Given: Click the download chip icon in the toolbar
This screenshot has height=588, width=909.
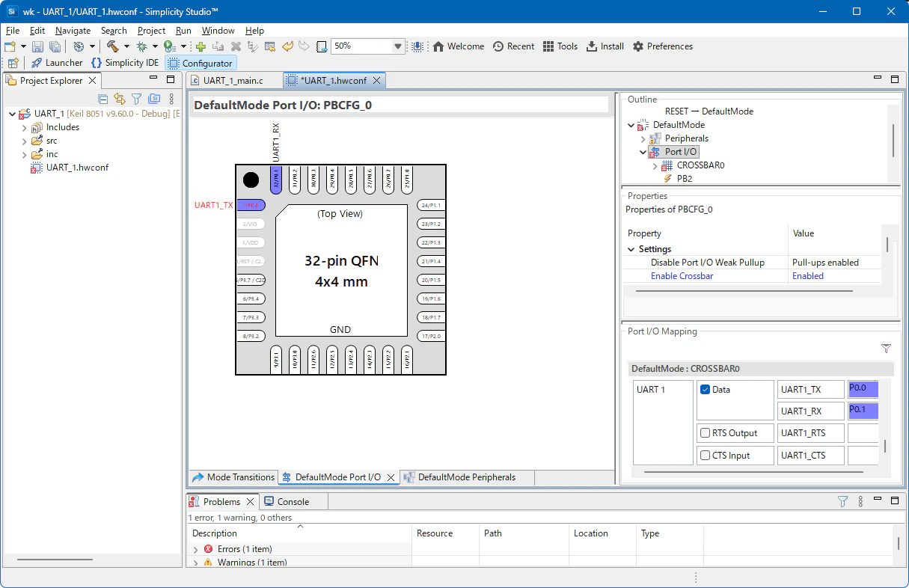Looking at the screenshot, I should click(417, 46).
